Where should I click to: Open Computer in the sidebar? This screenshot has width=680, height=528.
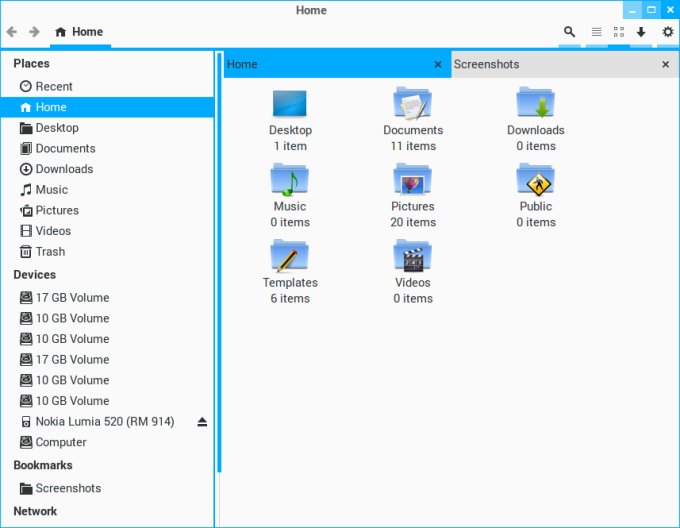click(x=107, y=442)
